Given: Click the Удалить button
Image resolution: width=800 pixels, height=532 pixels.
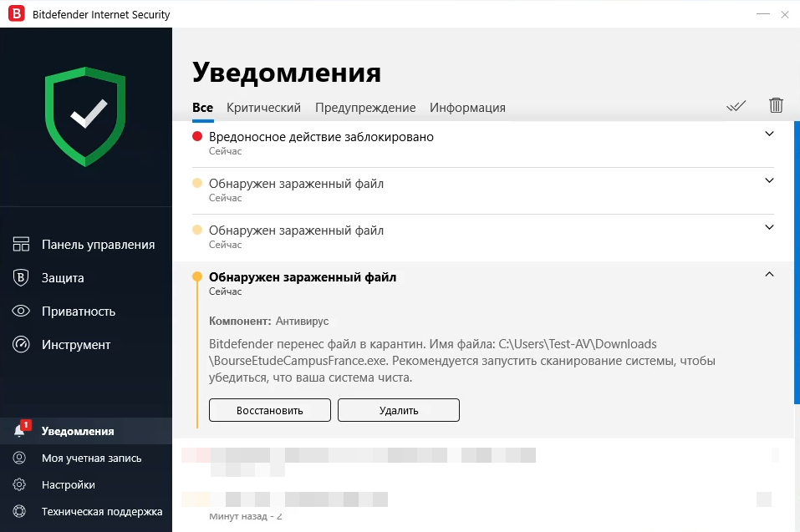Looking at the screenshot, I should coord(399,410).
